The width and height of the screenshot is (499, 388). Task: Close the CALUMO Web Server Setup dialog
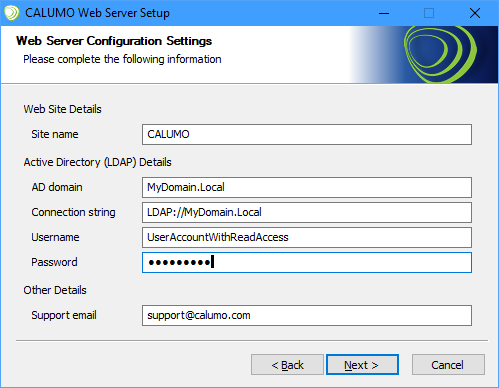point(475,13)
